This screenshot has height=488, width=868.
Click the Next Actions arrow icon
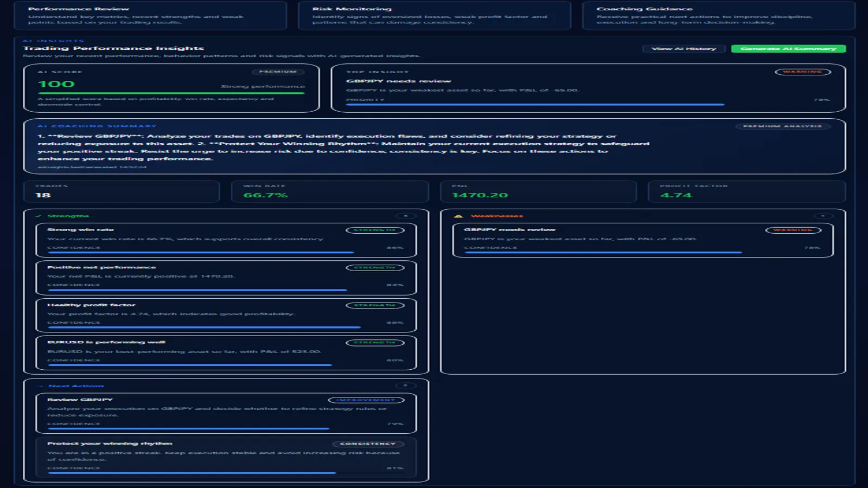click(39, 386)
